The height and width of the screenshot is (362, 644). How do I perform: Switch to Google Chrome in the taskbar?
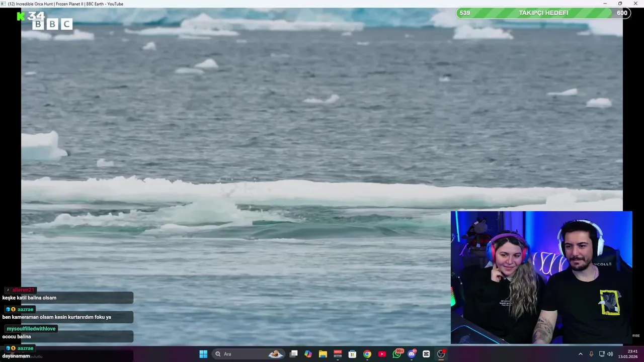point(367,354)
